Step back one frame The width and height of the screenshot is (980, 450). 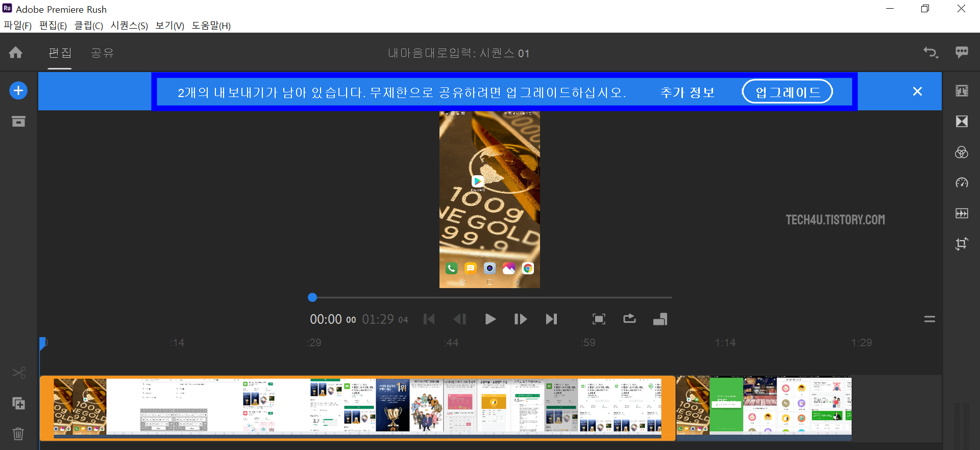click(x=459, y=319)
